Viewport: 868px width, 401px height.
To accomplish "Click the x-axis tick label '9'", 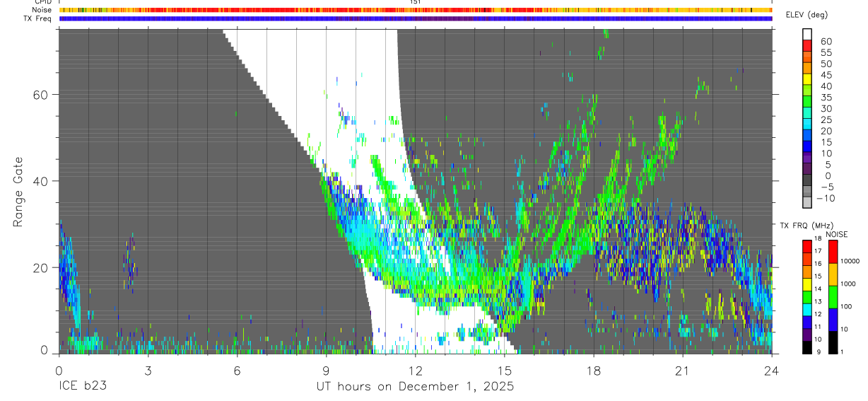I will tap(326, 371).
